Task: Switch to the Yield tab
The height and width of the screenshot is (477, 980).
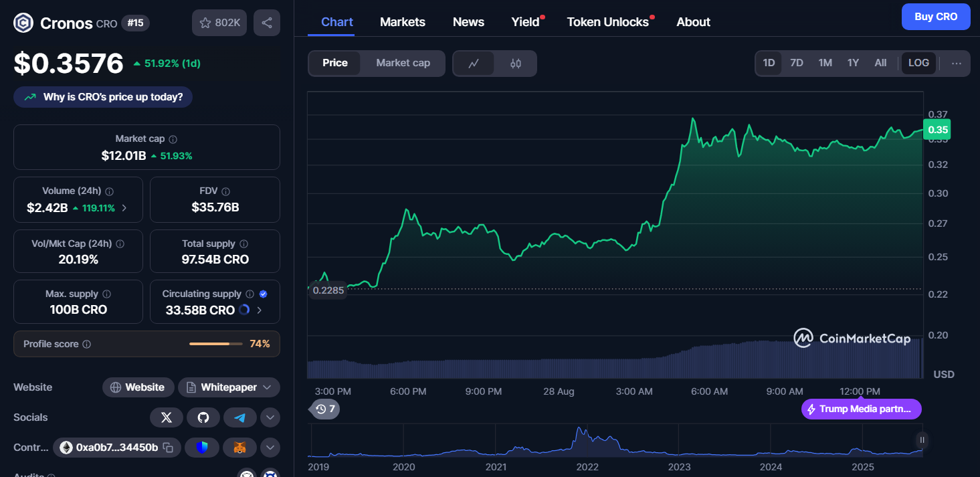Action: [x=526, y=22]
